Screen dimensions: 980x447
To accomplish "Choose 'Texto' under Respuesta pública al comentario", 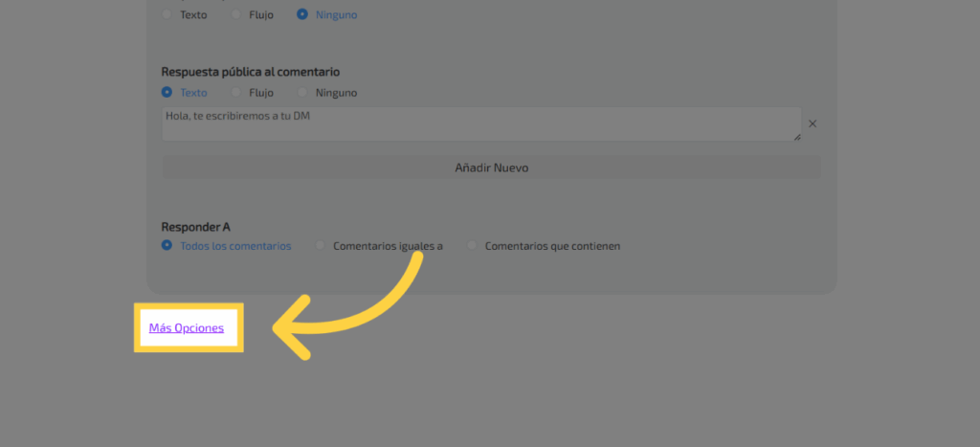I will pos(167,93).
